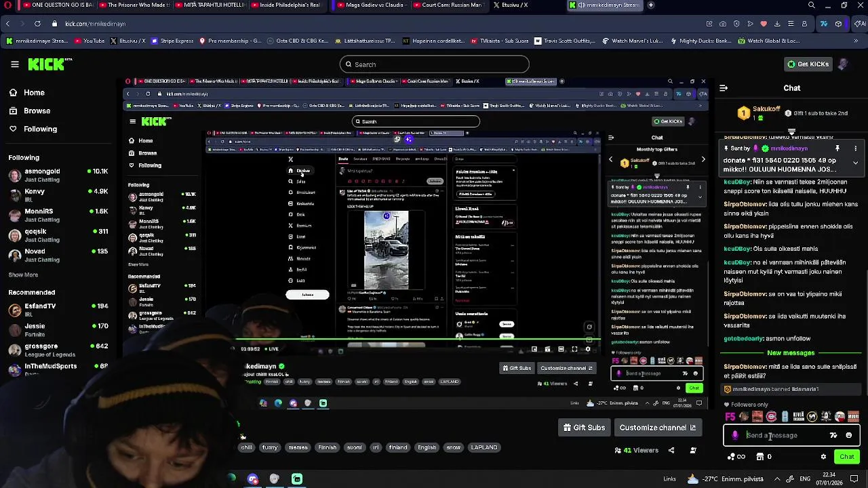Click the browser address bar URL
The image size is (868, 488).
coord(96,24)
